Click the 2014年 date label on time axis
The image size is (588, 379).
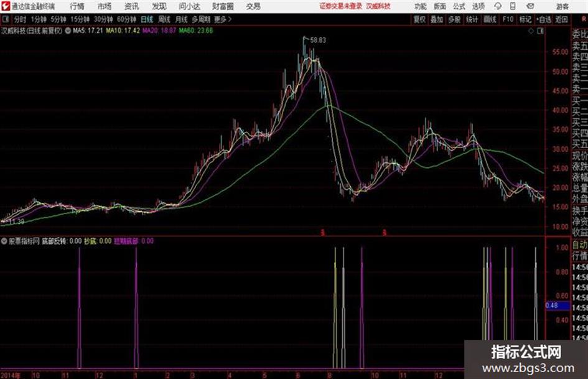(11, 375)
